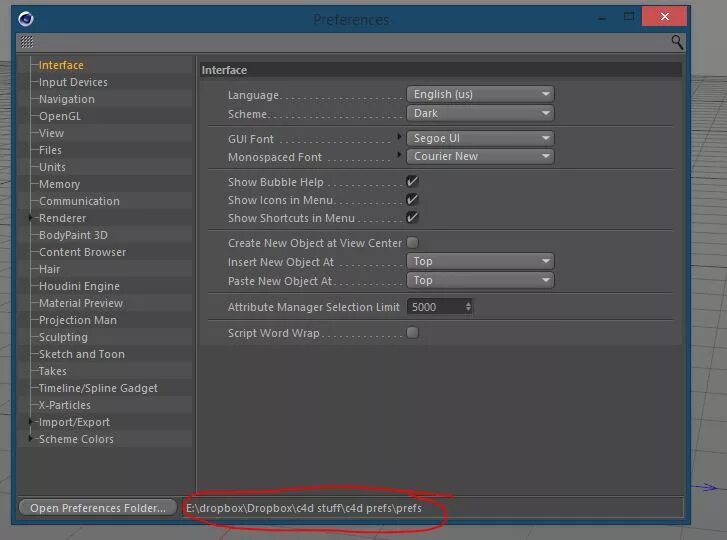This screenshot has width=727, height=540.
Task: Select the Houdini Engine category
Action: (x=79, y=286)
